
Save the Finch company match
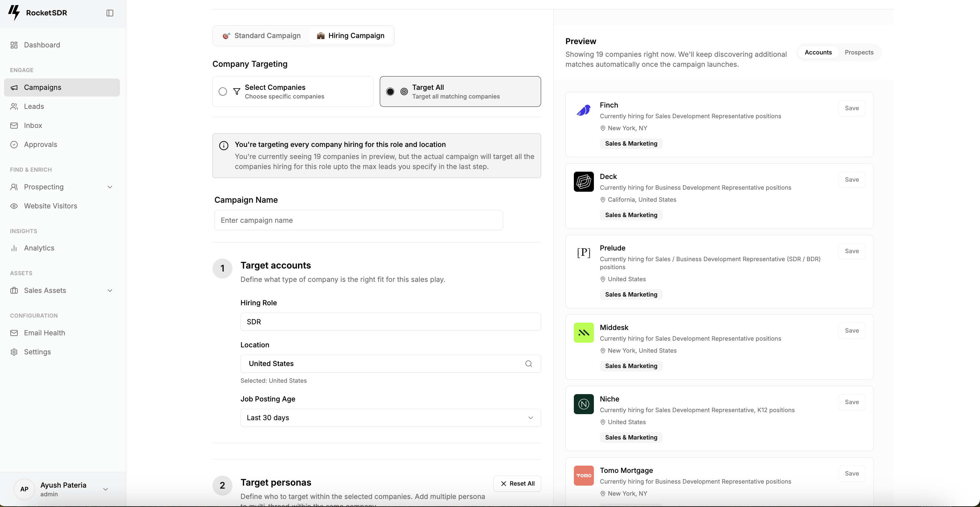[x=852, y=108]
